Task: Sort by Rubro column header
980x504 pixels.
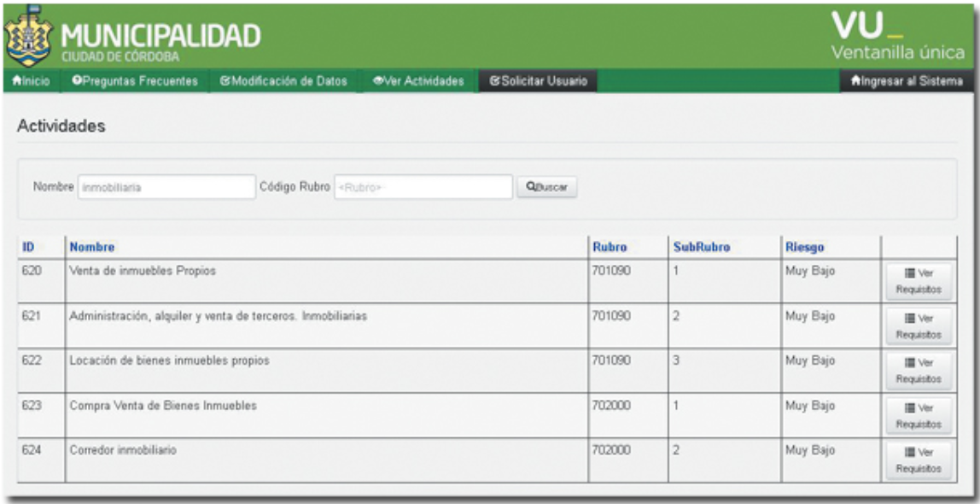Action: [610, 248]
